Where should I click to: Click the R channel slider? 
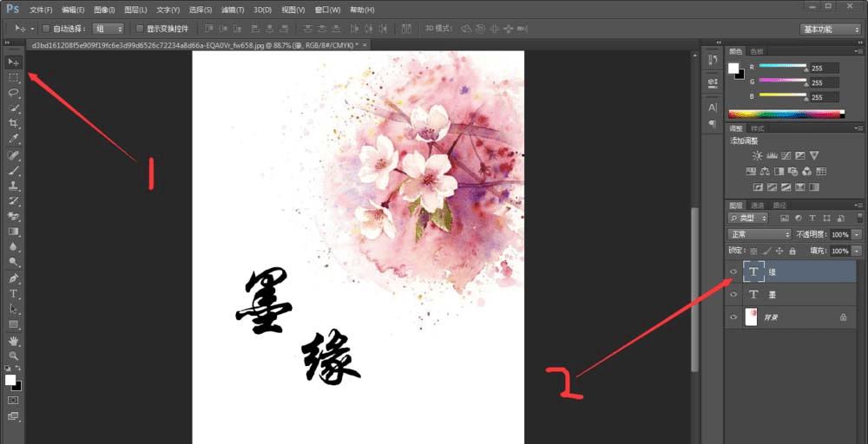783,66
